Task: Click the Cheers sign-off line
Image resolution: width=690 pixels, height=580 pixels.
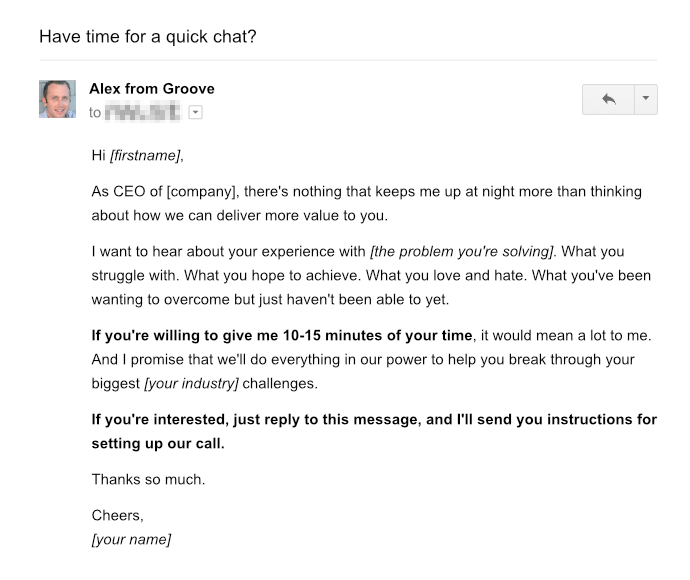Action: coord(117,516)
